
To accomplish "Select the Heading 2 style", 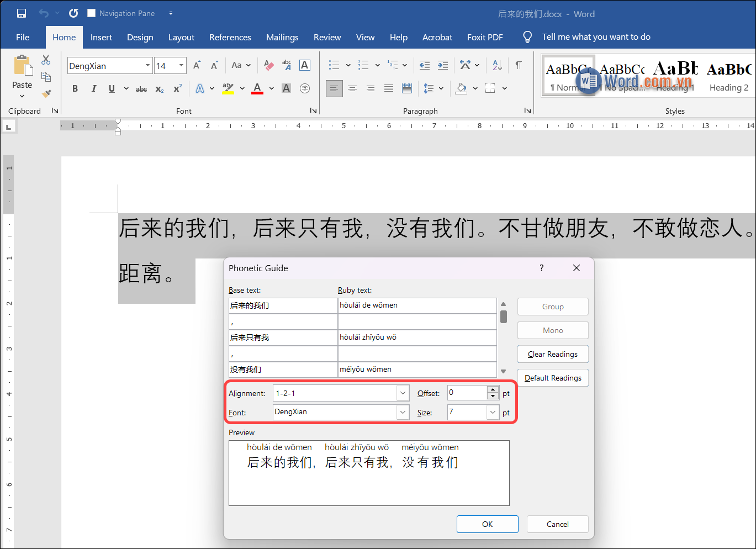I will [729, 77].
